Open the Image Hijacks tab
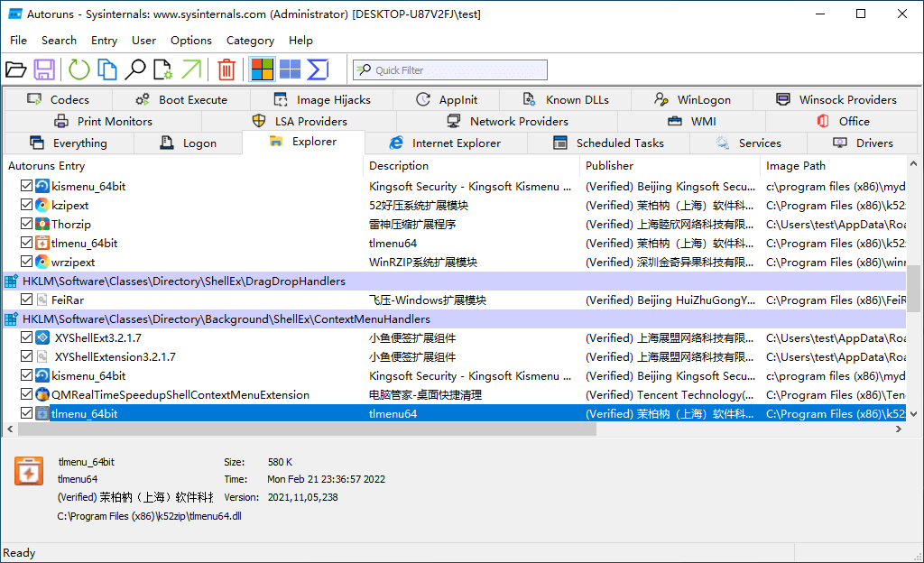 coord(322,99)
